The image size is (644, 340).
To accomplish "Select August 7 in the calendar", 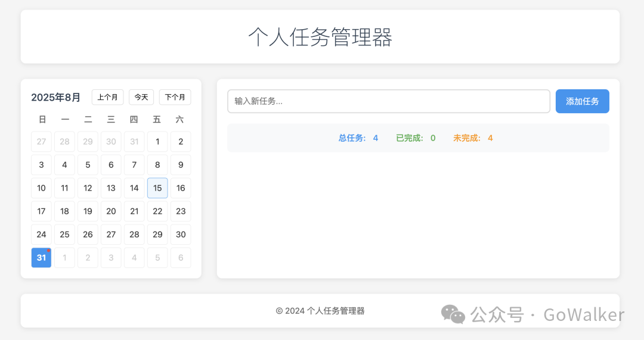I will 134,165.
